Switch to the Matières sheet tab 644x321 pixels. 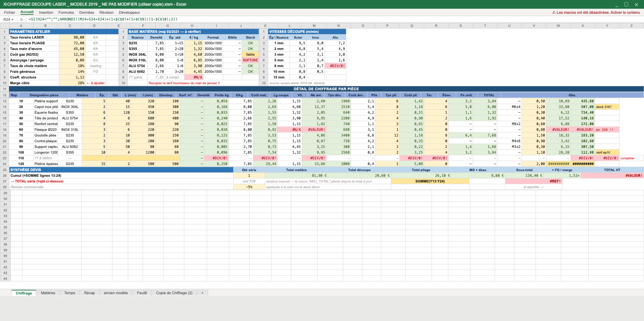[x=48, y=293]
